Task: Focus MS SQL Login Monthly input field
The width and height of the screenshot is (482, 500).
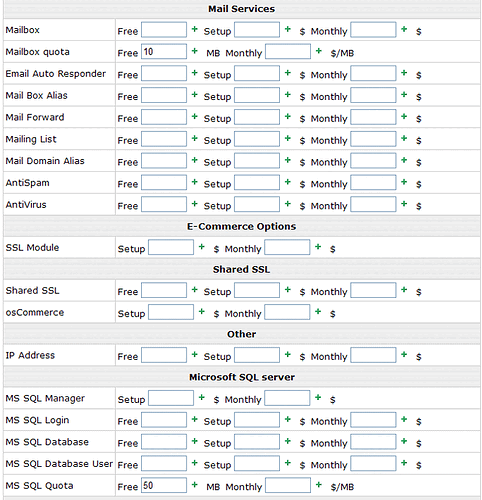Action: tap(373, 420)
